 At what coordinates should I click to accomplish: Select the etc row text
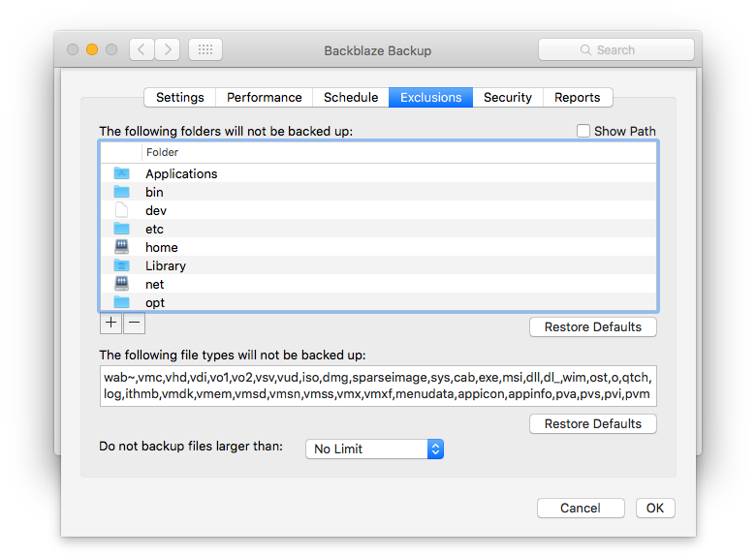(155, 229)
